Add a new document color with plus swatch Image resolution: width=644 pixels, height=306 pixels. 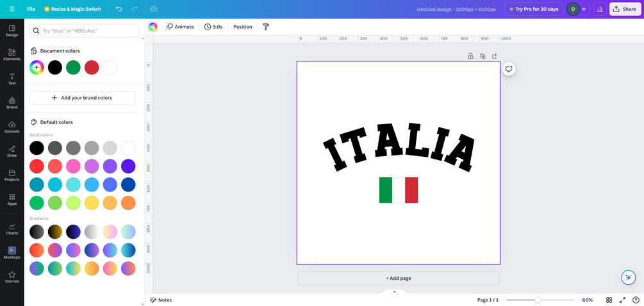tap(37, 67)
